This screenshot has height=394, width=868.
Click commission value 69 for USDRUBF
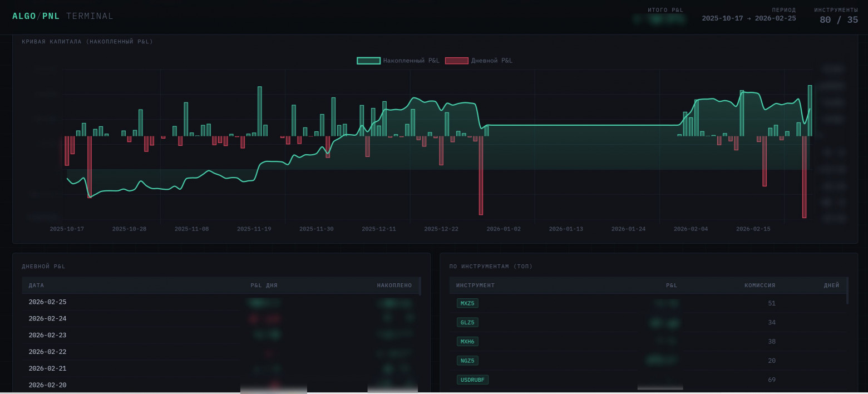coord(771,380)
